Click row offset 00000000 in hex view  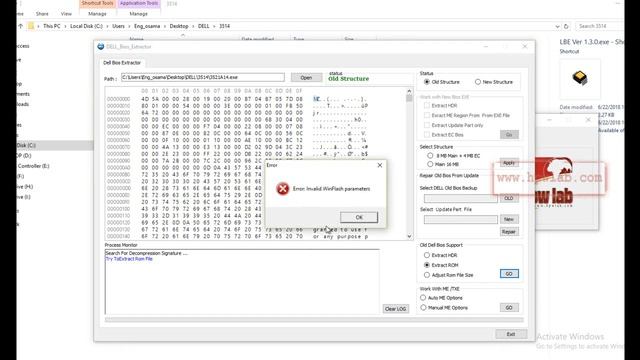tap(118, 99)
